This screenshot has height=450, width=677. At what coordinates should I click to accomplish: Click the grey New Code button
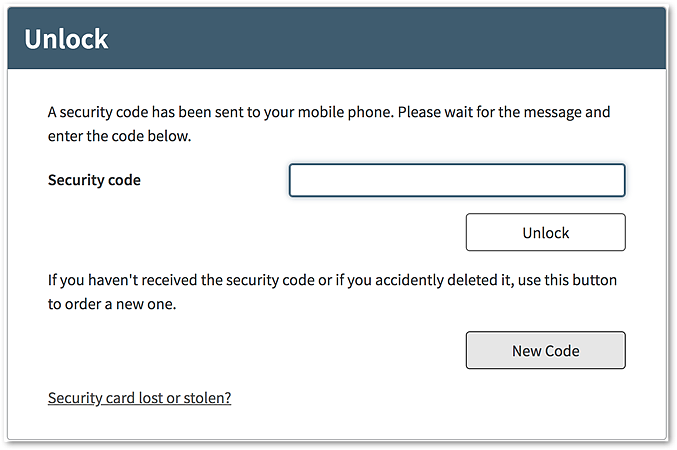click(x=545, y=351)
